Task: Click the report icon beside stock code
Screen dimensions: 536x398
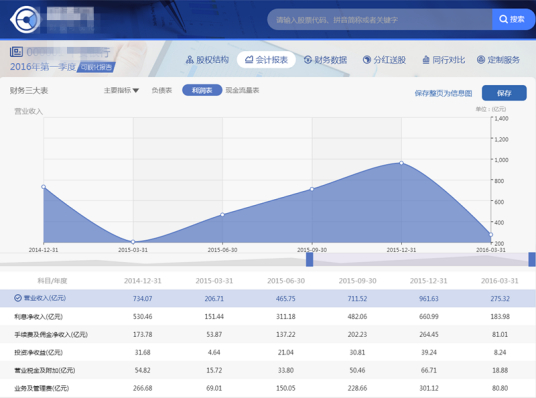Action: (16, 52)
